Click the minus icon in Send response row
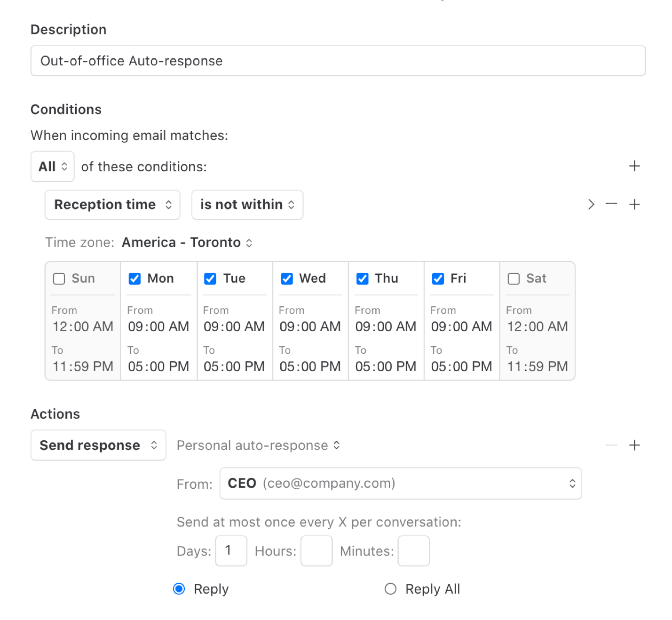Viewport: 672px width, 620px height. (x=611, y=445)
